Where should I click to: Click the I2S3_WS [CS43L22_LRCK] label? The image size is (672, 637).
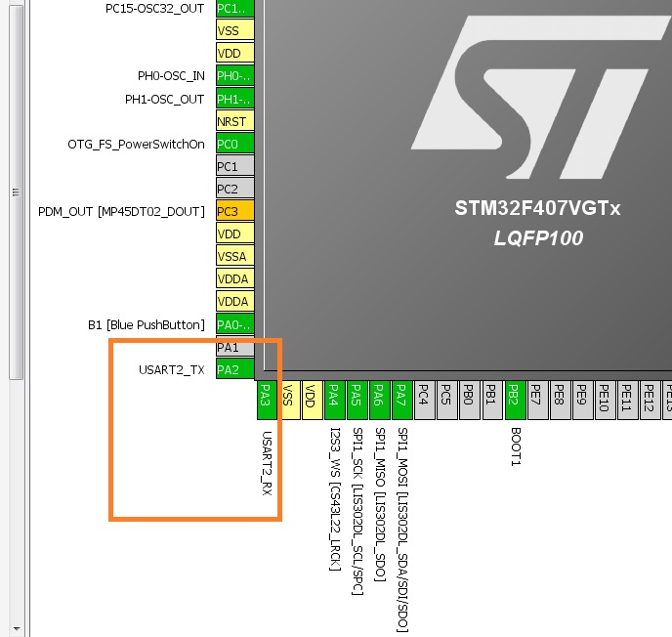335,499
